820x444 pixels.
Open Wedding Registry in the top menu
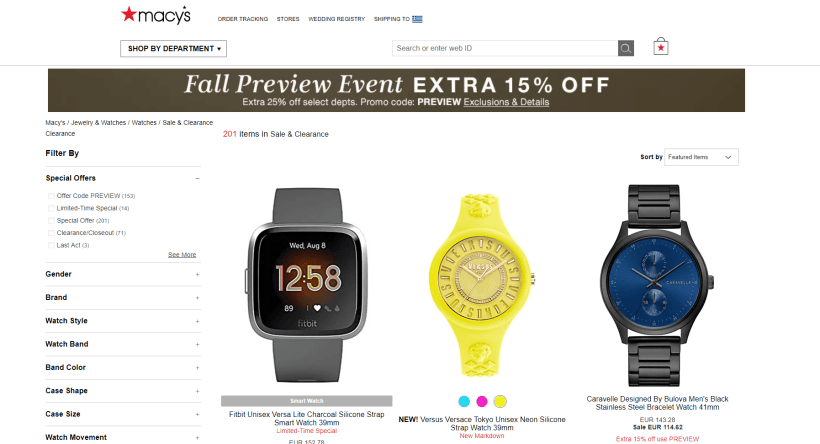pyautogui.click(x=337, y=19)
